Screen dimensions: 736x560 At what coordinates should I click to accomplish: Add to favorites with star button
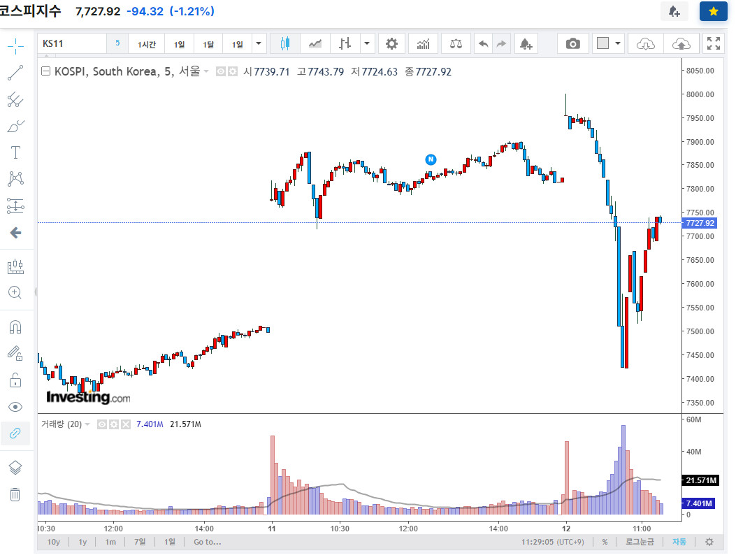[x=714, y=11]
